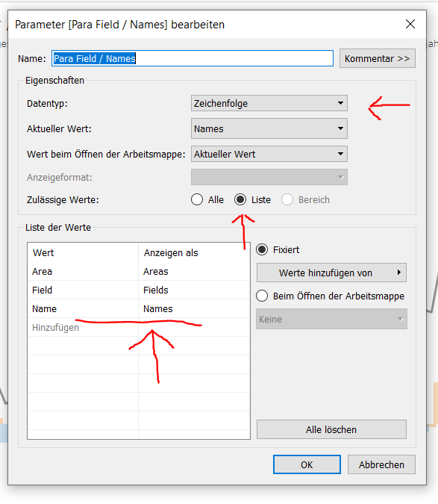Screen dimensions: 438x504
Task: Select the Alle radio button
Action: (x=197, y=199)
